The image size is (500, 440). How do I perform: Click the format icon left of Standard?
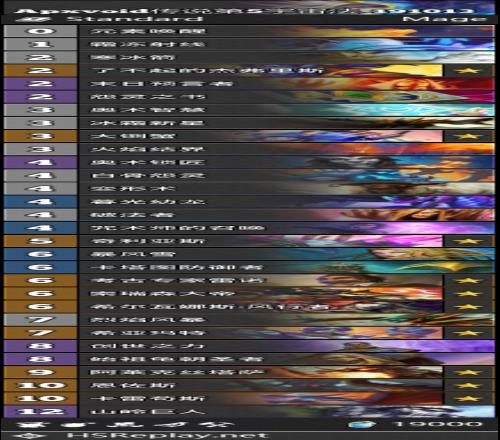pyautogui.click(x=33, y=19)
